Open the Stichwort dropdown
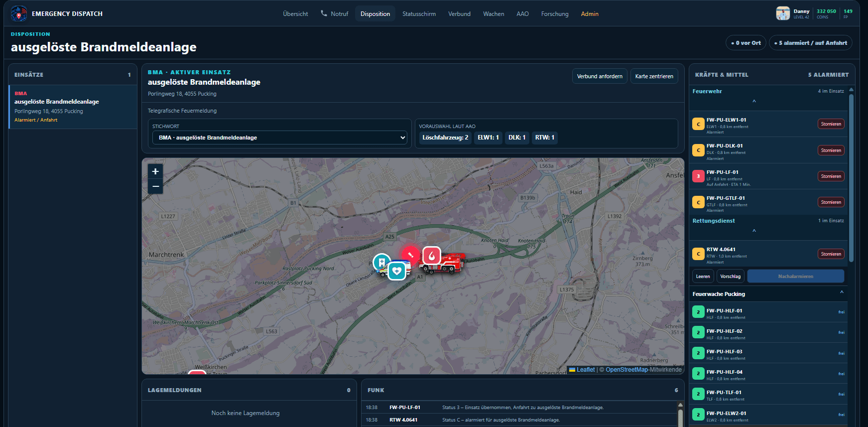This screenshot has width=868, height=427. 280,138
